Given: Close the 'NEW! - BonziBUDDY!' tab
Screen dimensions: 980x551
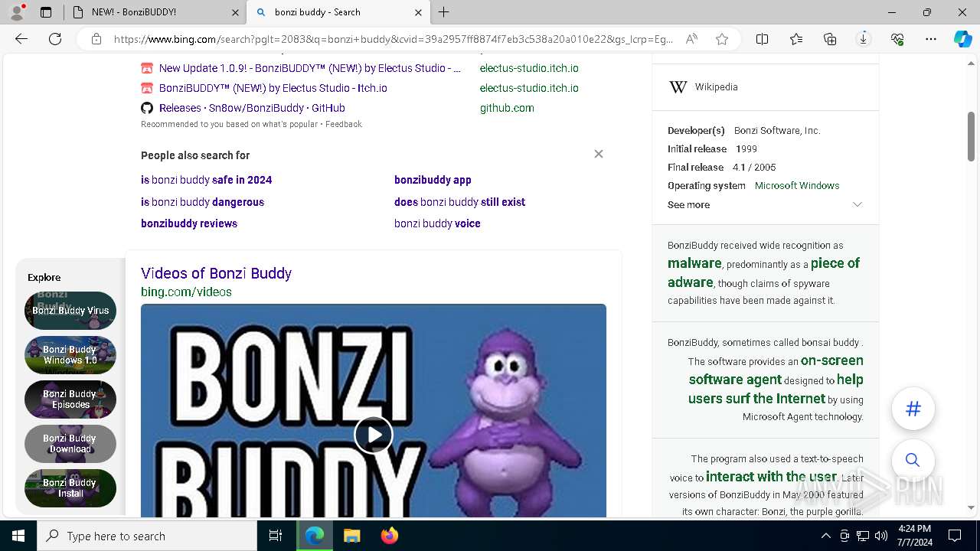Looking at the screenshot, I should coord(235,12).
